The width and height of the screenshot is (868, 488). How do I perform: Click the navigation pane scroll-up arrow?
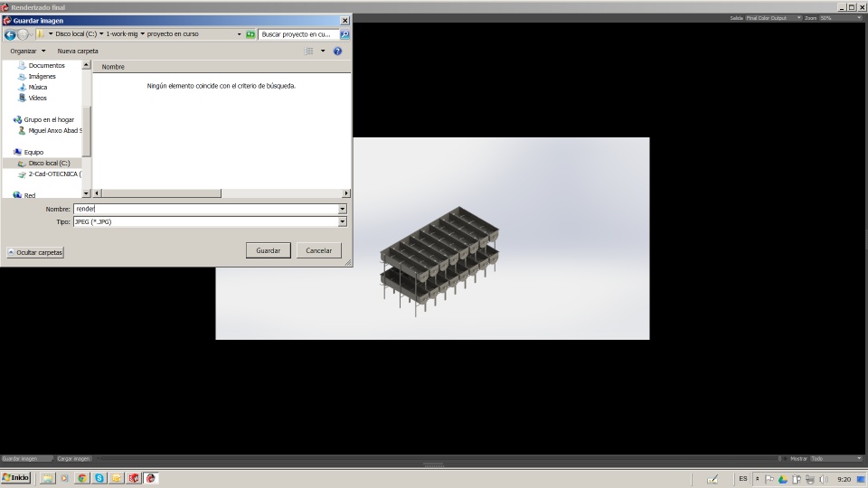87,65
